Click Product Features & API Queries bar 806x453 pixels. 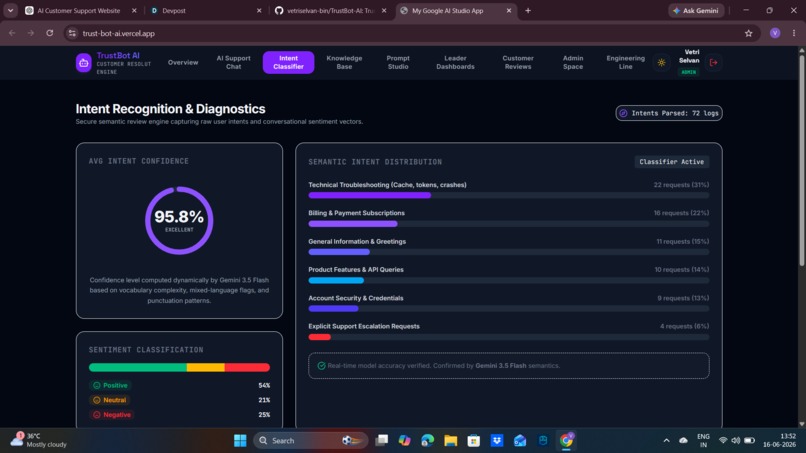click(x=508, y=280)
